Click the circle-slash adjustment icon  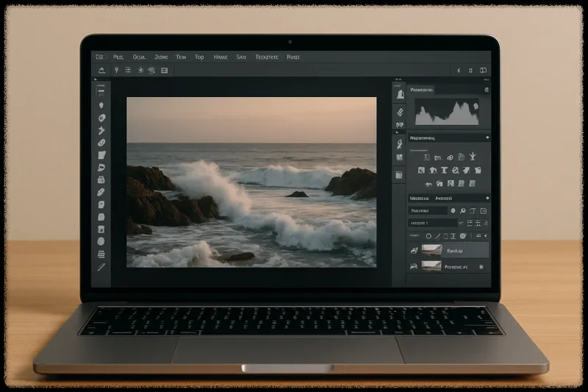tap(455, 171)
